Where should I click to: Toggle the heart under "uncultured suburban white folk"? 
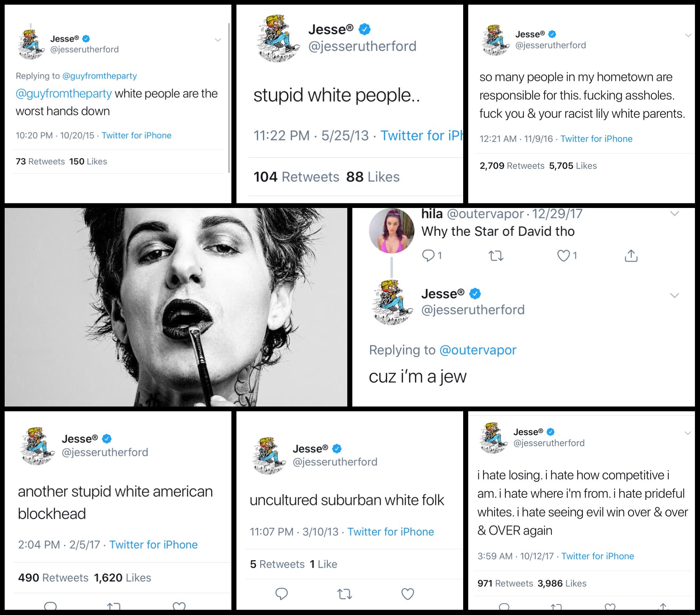408,594
